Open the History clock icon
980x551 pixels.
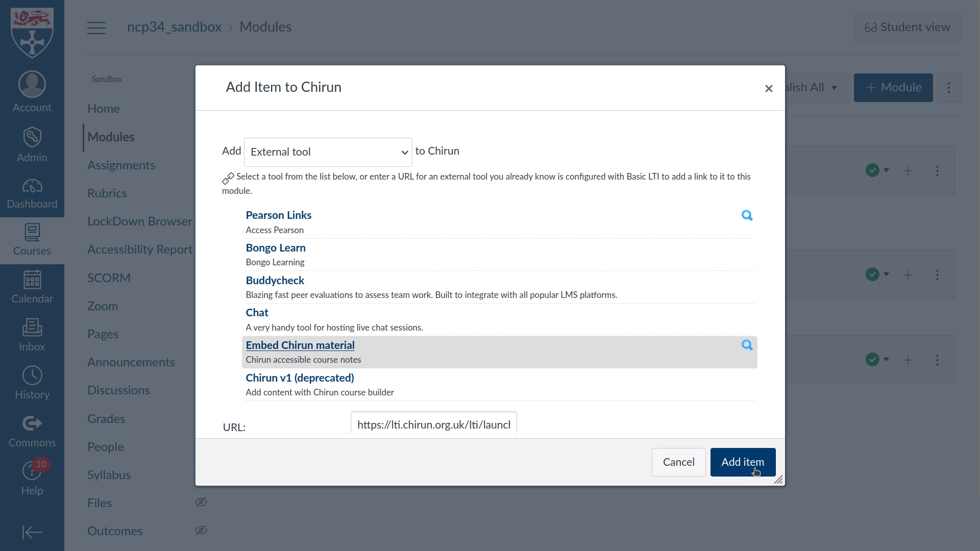point(32,383)
